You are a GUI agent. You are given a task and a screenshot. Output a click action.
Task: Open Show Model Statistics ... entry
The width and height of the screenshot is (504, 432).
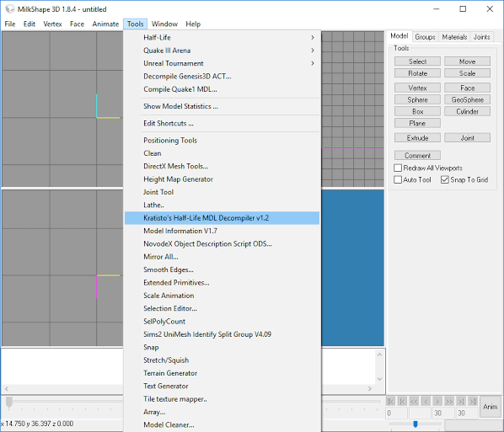[222, 106]
